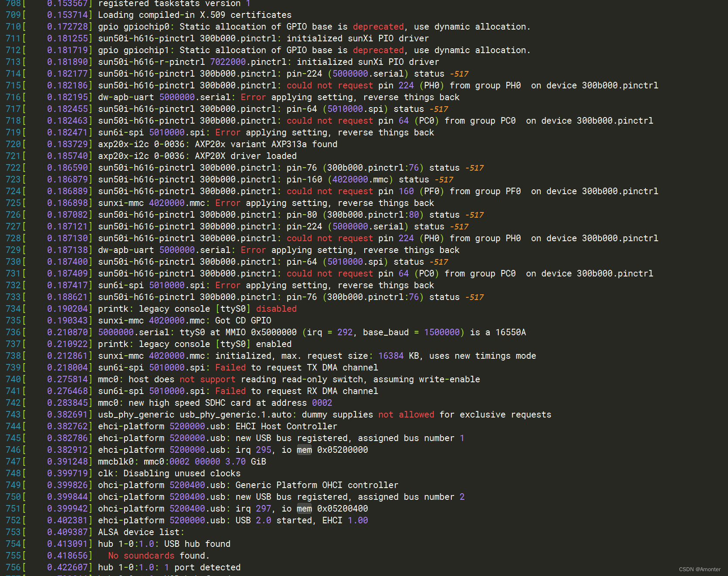Viewport: 728px width, 576px height.
Task: Click pin number '160' on line 724
Action: point(406,191)
